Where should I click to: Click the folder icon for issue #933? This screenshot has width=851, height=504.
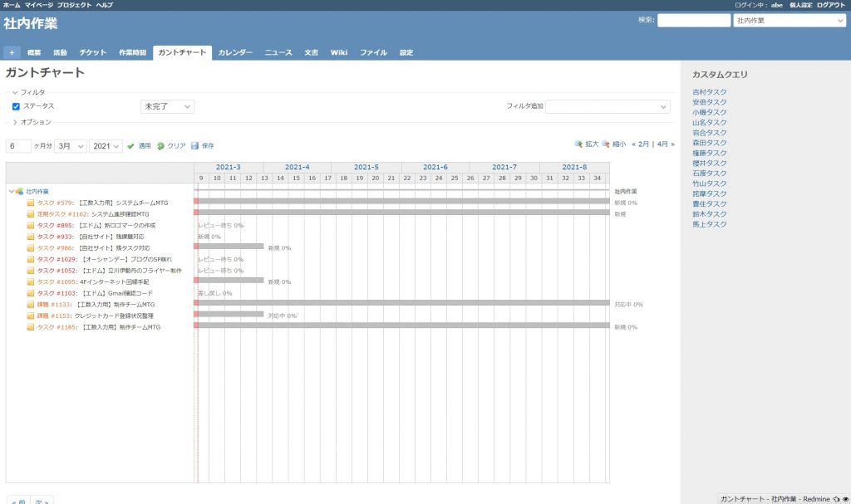pyautogui.click(x=31, y=237)
